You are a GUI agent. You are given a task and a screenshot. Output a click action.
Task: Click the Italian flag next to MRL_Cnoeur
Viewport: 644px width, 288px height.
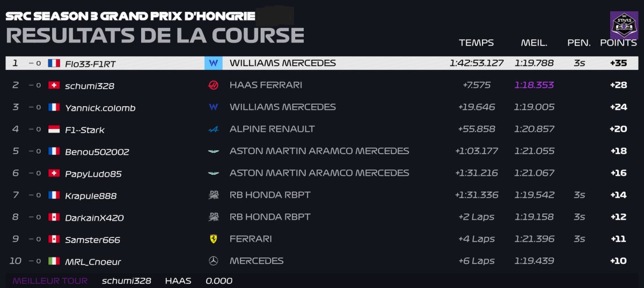(x=54, y=261)
